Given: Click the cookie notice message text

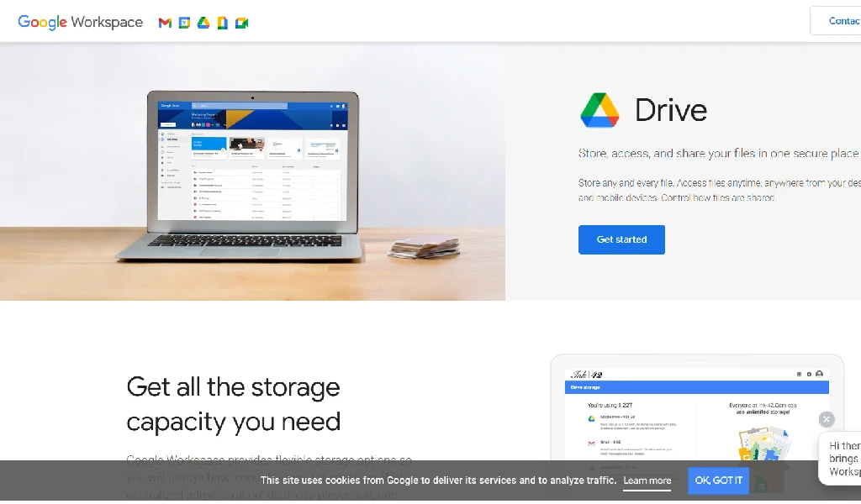Looking at the screenshot, I should click(x=438, y=480).
